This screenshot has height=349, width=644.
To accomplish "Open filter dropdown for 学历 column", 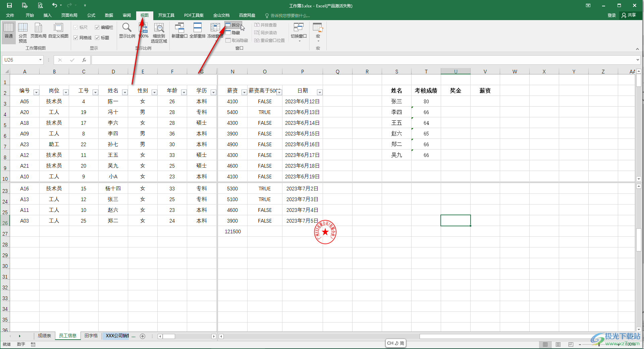I will 214,92.
